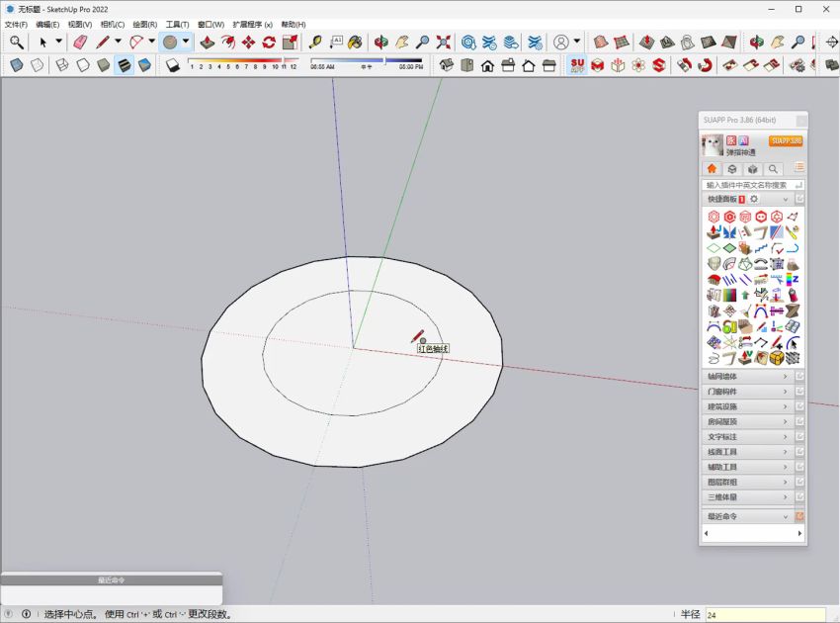Viewport: 840px width, 623px height.
Task: Click the status bar info circle icon
Action: [x=26, y=614]
